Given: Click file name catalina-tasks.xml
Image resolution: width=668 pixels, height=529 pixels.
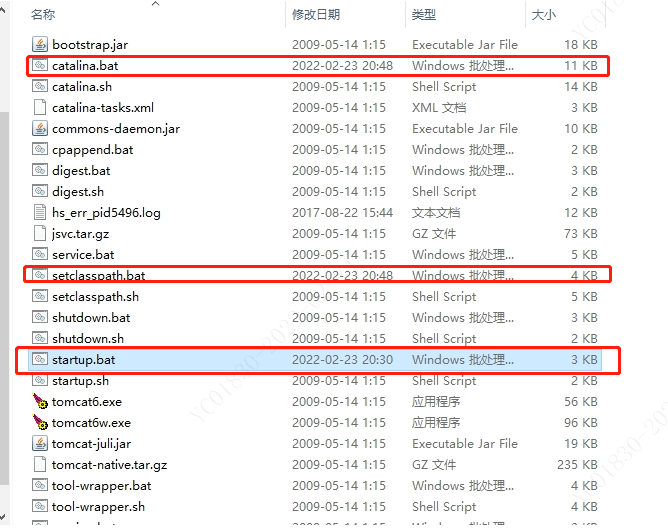Looking at the screenshot, I should click(103, 108).
